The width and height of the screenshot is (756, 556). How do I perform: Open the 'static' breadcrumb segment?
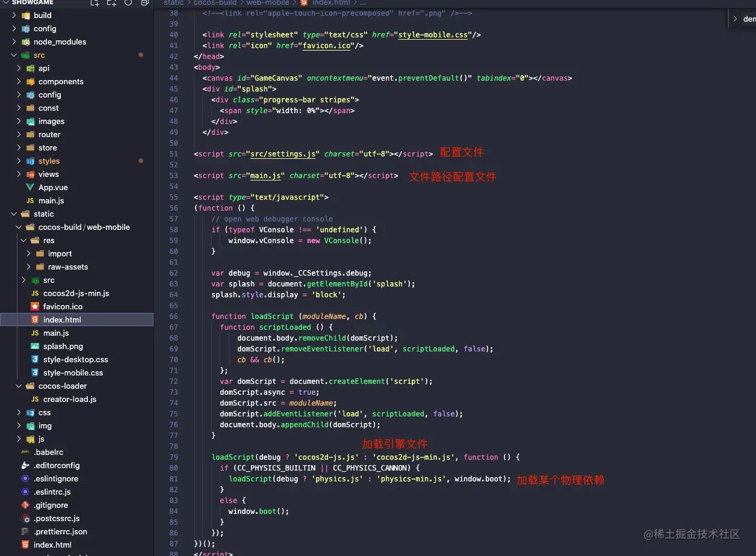tap(173, 2)
